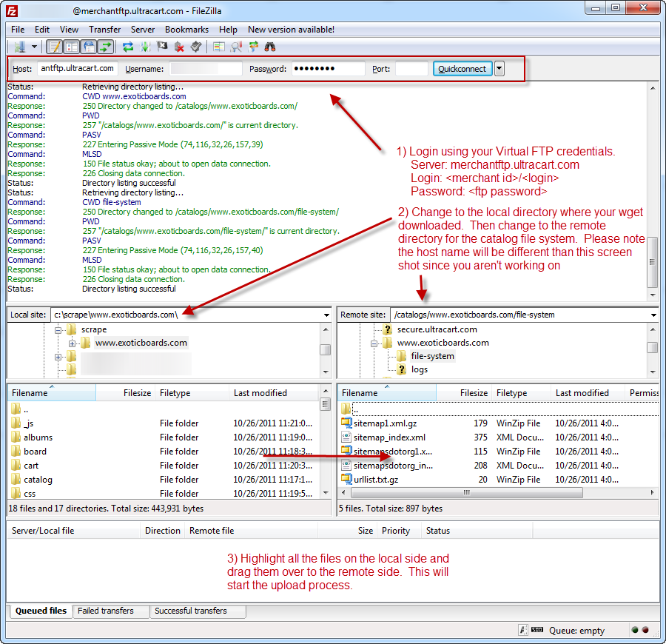Screen dimensions: 666x644
Task: Click the disconnect from server icon
Action: point(179,47)
